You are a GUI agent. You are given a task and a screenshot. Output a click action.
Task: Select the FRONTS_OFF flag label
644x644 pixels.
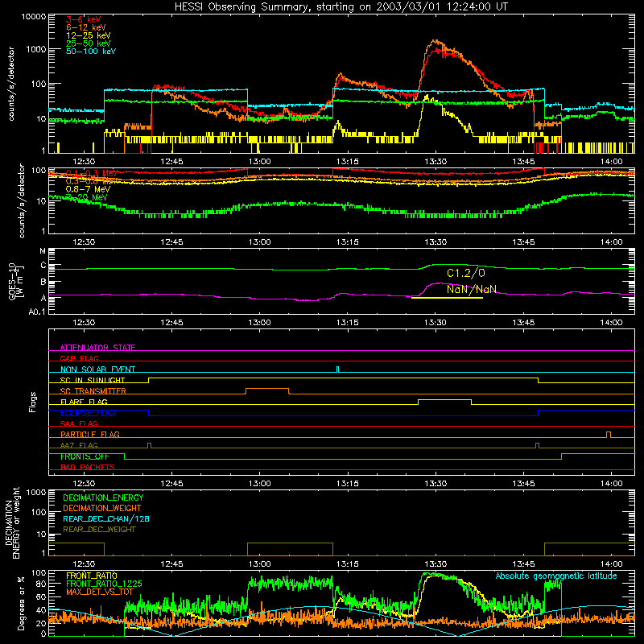coord(85,456)
